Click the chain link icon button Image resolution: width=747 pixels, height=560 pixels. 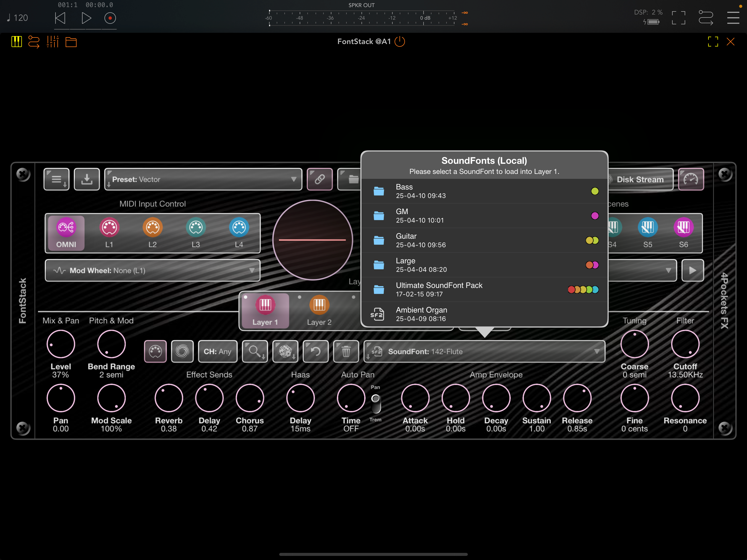click(x=319, y=179)
